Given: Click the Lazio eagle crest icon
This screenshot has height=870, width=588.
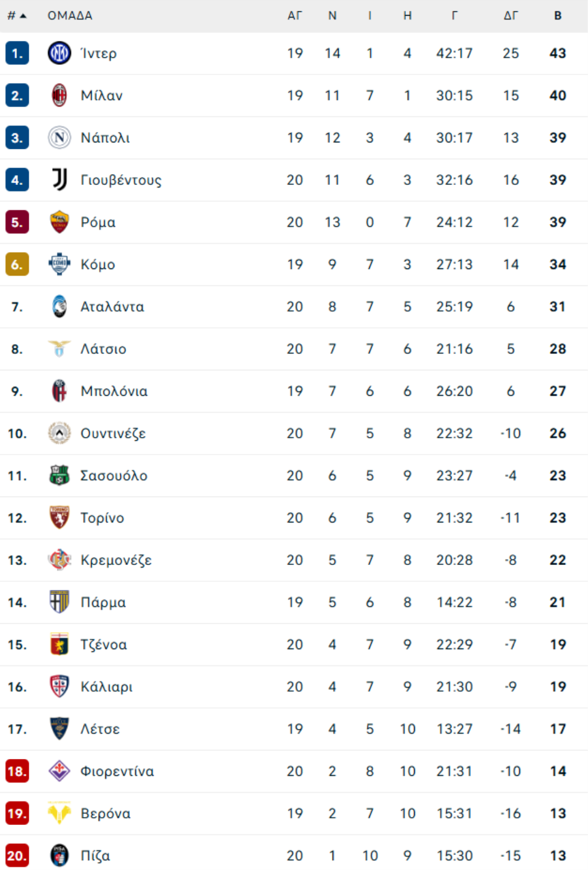Looking at the screenshot, I should click(59, 349).
